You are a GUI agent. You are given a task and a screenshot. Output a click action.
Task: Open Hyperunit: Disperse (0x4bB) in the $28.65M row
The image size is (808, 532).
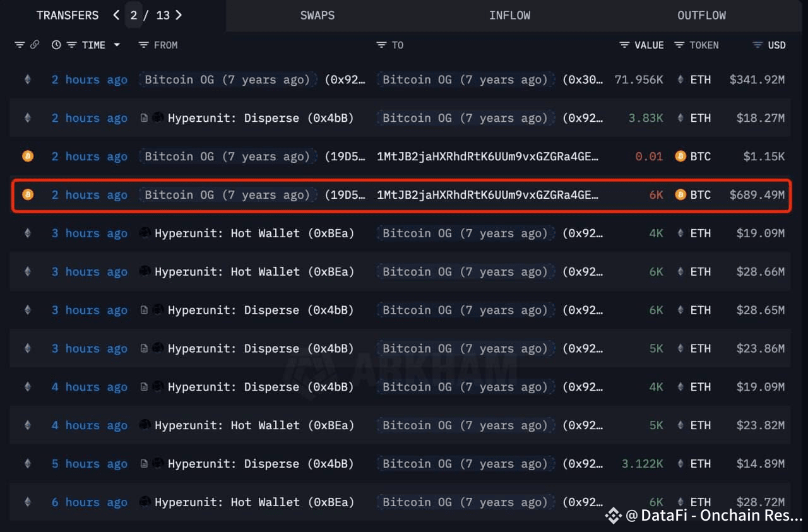click(261, 310)
